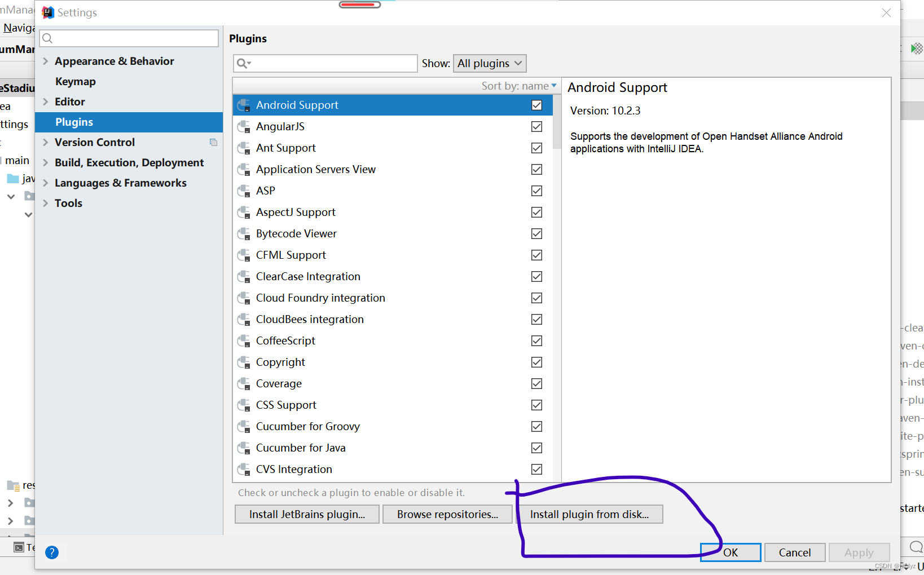
Task: Expand the Editor settings node
Action: tap(46, 101)
